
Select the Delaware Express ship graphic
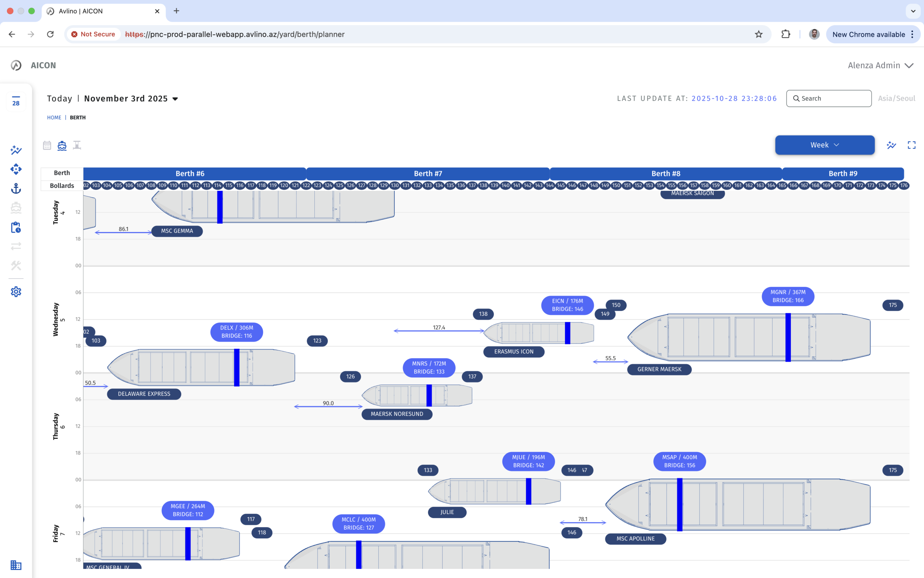(x=201, y=367)
